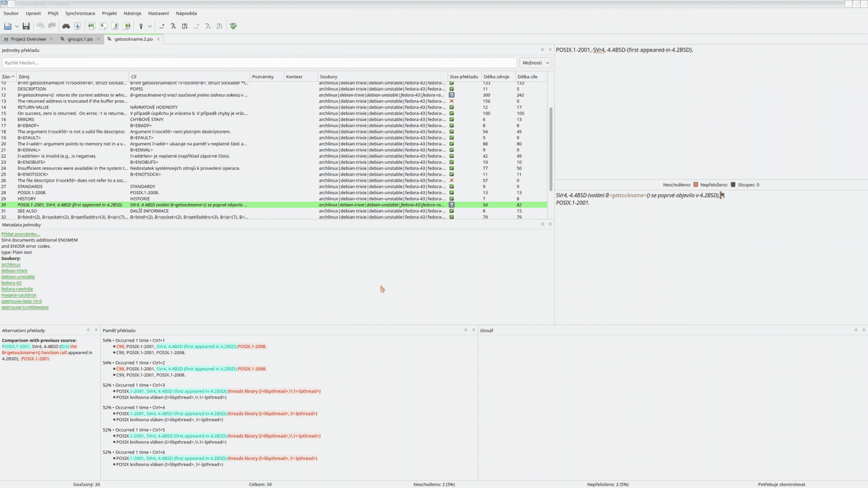Jump to the last entry icon

click(x=127, y=26)
